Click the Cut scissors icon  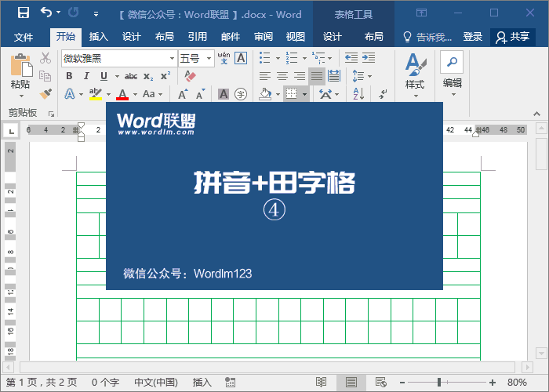tap(45, 58)
